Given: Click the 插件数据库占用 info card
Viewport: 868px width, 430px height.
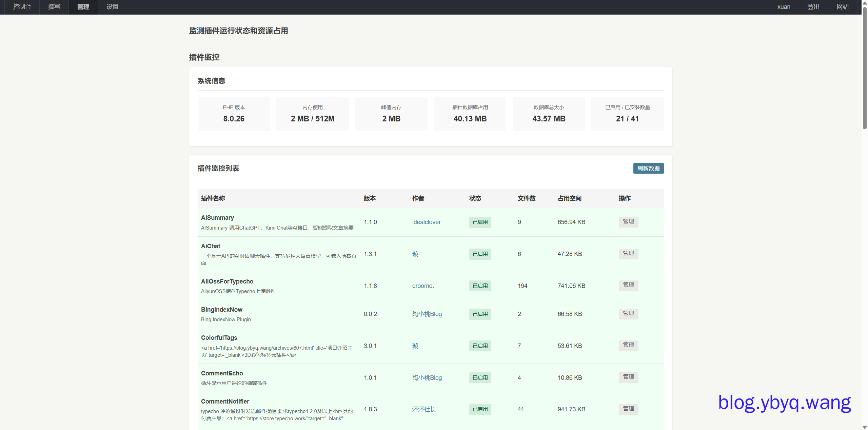Looking at the screenshot, I should click(470, 114).
